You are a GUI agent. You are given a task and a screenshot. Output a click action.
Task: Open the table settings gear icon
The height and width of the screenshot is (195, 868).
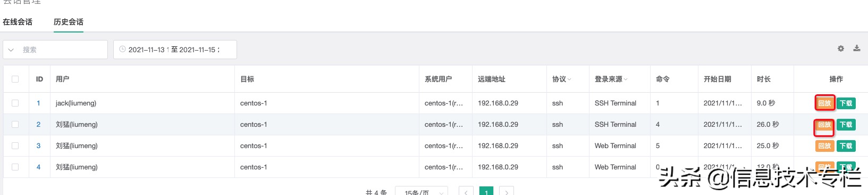841,48
